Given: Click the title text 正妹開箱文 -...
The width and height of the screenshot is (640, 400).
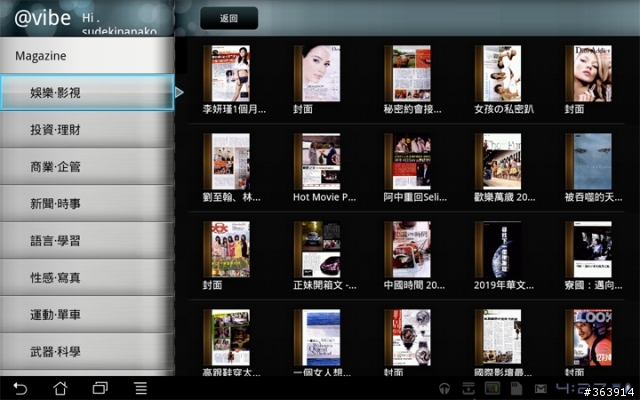Looking at the screenshot, I should click(324, 285).
